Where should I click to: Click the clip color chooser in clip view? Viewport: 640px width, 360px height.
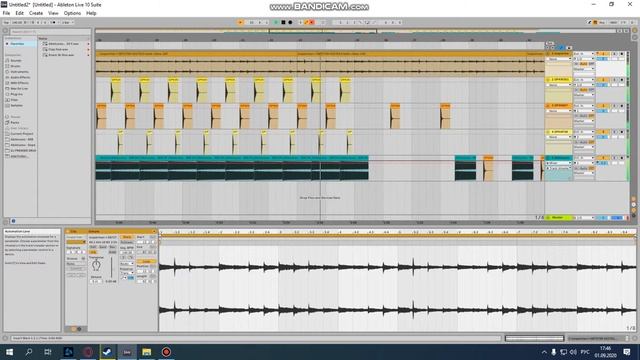[x=76, y=242]
